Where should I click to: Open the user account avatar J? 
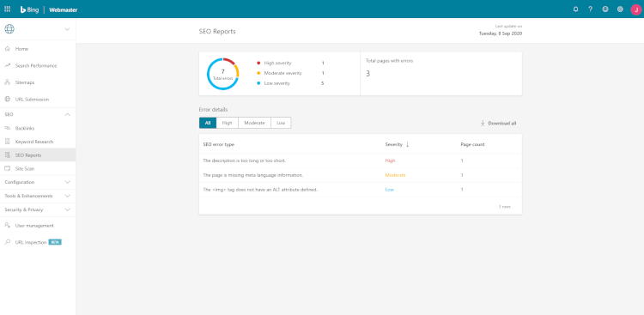pos(635,9)
